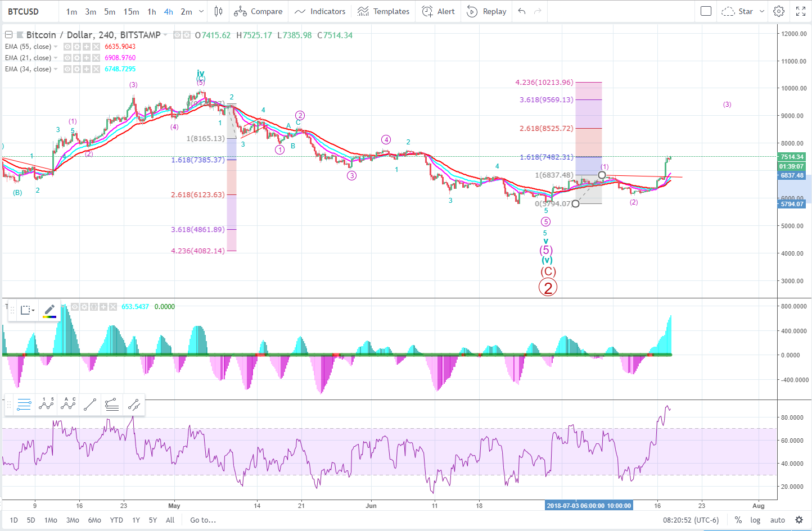Image resolution: width=812 pixels, height=531 pixels.
Task: Open bottom-right chart properties gear
Action: pyautogui.click(x=799, y=520)
